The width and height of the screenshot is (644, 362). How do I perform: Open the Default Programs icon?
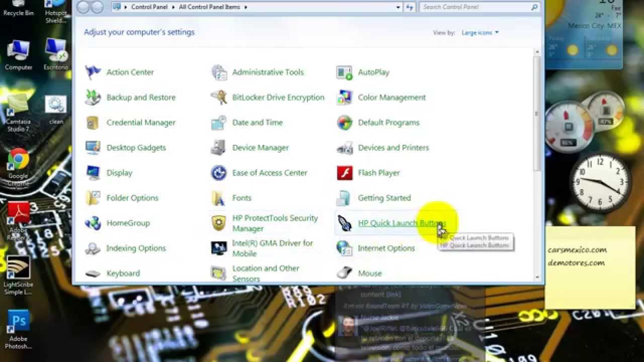coord(345,123)
